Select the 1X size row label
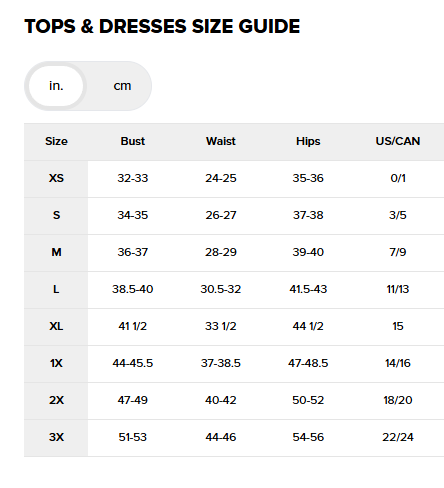The width and height of the screenshot is (444, 488). (x=56, y=363)
